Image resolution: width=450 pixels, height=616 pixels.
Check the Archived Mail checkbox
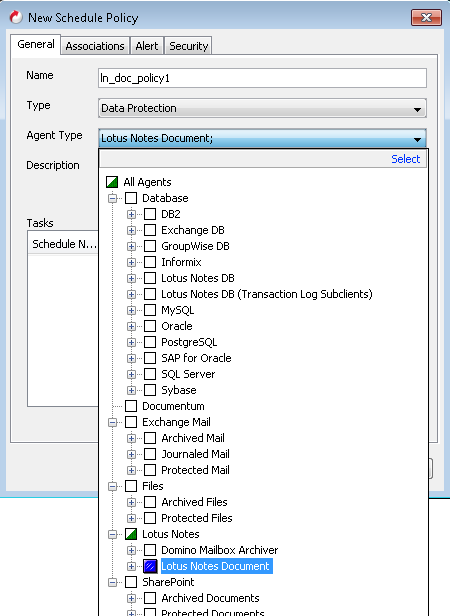point(150,438)
